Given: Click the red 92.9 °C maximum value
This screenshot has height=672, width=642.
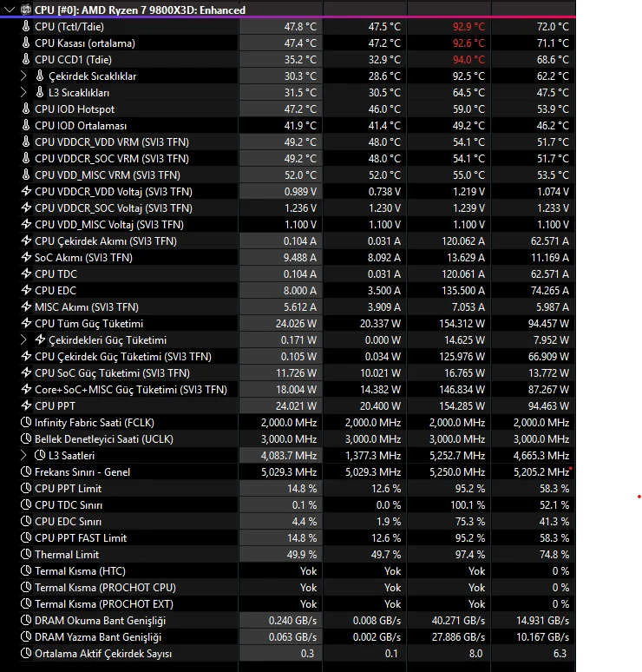Looking at the screenshot, I should (469, 27).
